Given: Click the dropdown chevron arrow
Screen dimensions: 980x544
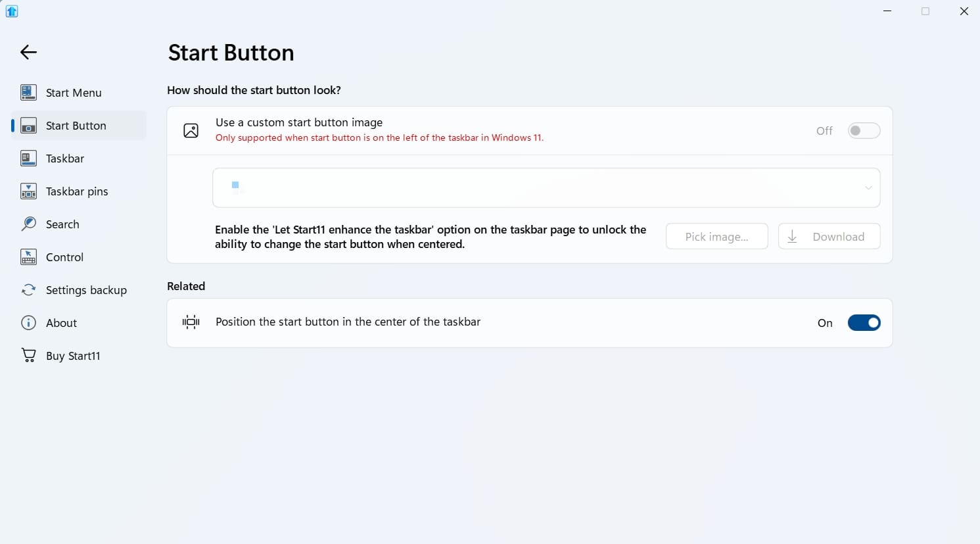Looking at the screenshot, I should [868, 188].
